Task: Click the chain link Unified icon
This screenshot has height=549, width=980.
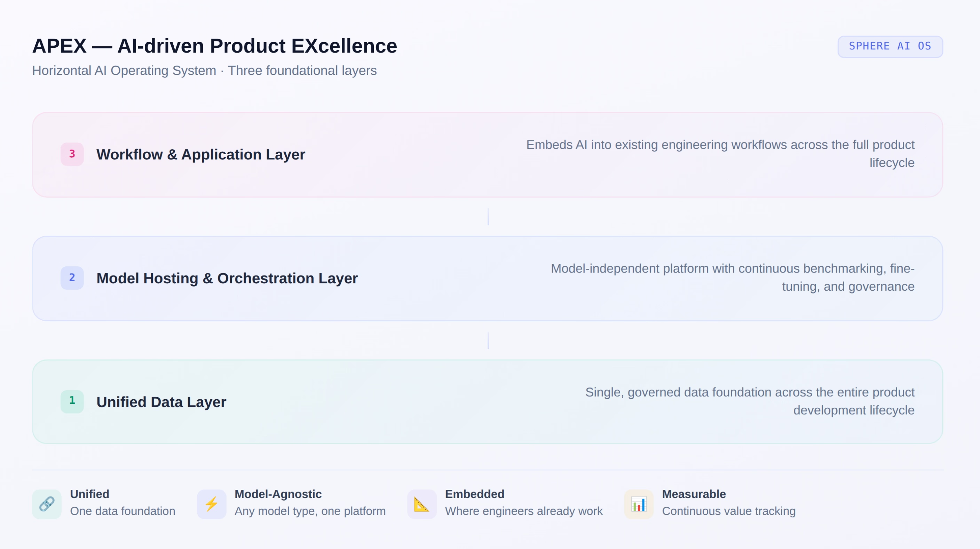Action: (46, 504)
